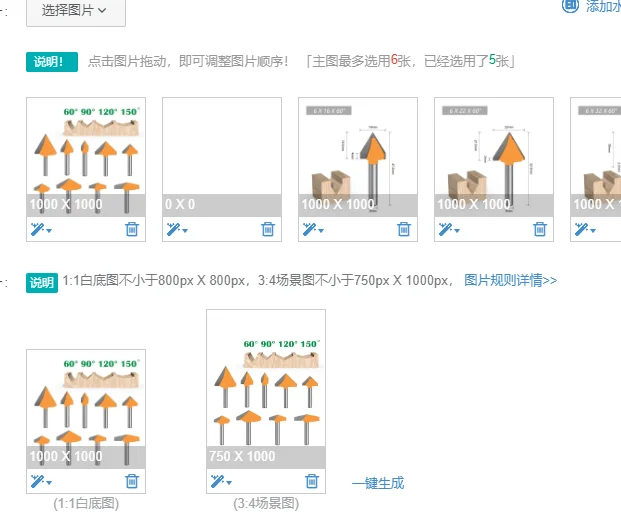Delete the 3:4场景图 image
Screen dimensions: 621x521
[x=312, y=481]
